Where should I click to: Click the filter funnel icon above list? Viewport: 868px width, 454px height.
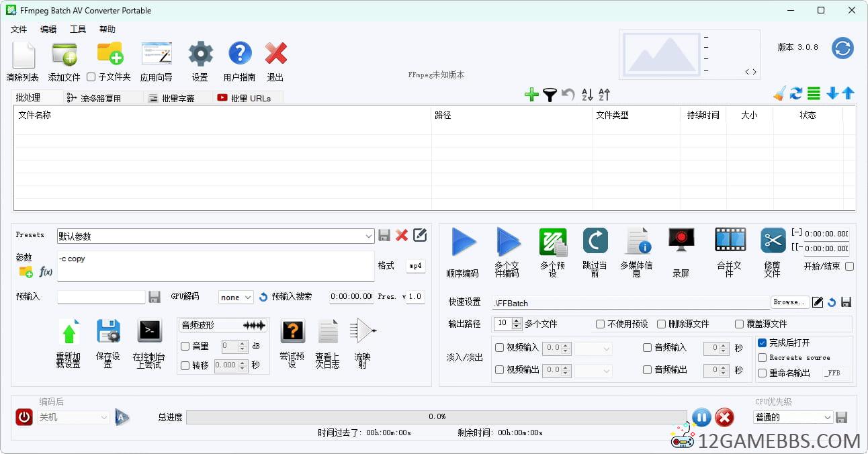click(550, 95)
